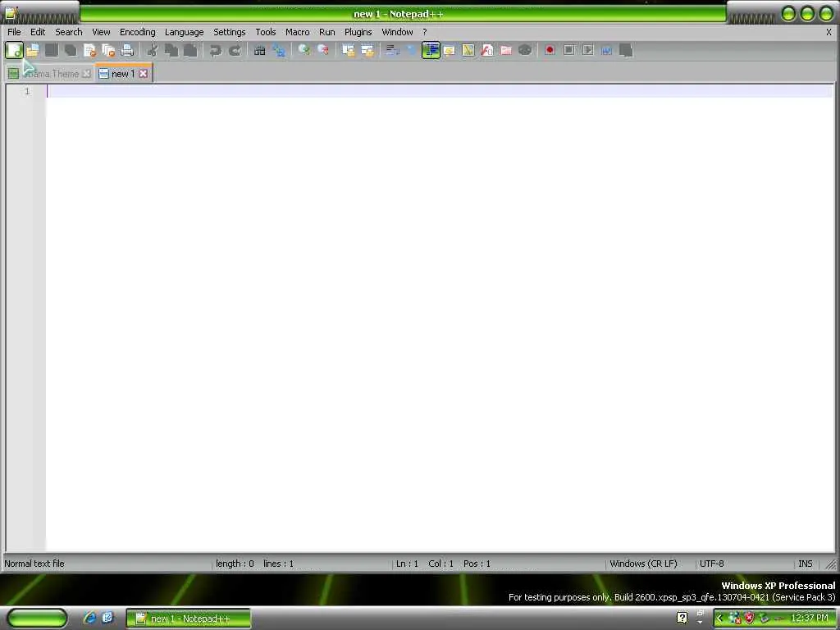Screen dimensions: 840x630
Task: Click in the empty editor line 1
Action: [x=440, y=91]
